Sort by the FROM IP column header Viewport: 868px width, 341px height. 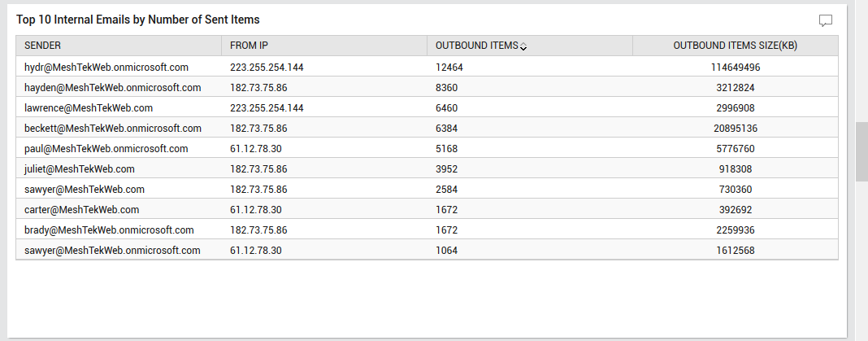point(250,46)
